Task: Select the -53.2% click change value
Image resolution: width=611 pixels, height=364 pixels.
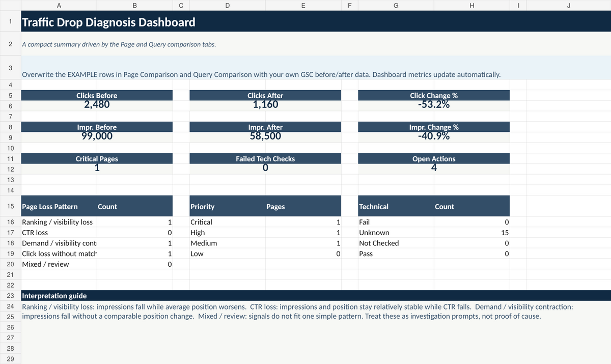Action: tap(434, 105)
